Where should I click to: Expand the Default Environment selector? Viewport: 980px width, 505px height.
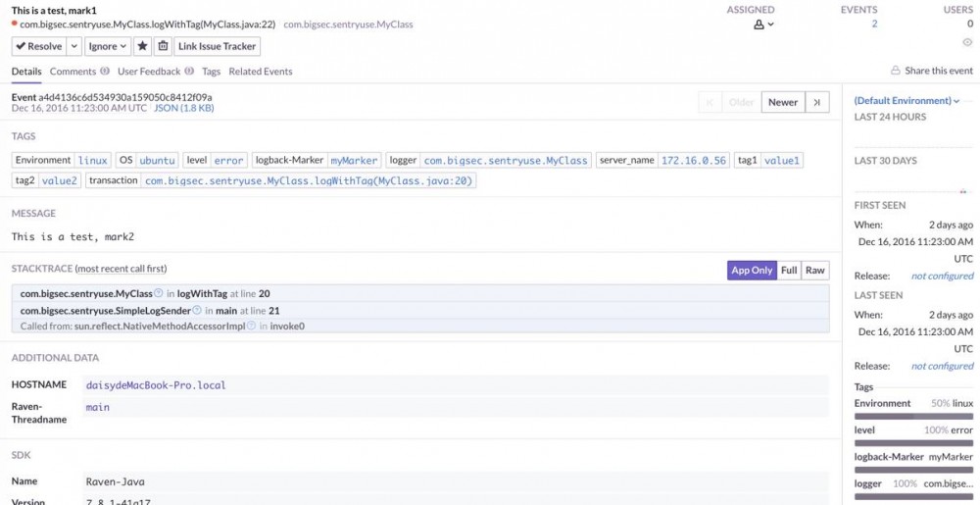point(906,101)
